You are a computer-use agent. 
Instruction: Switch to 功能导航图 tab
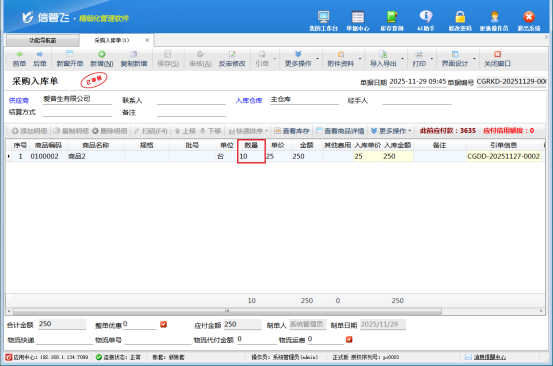43,41
